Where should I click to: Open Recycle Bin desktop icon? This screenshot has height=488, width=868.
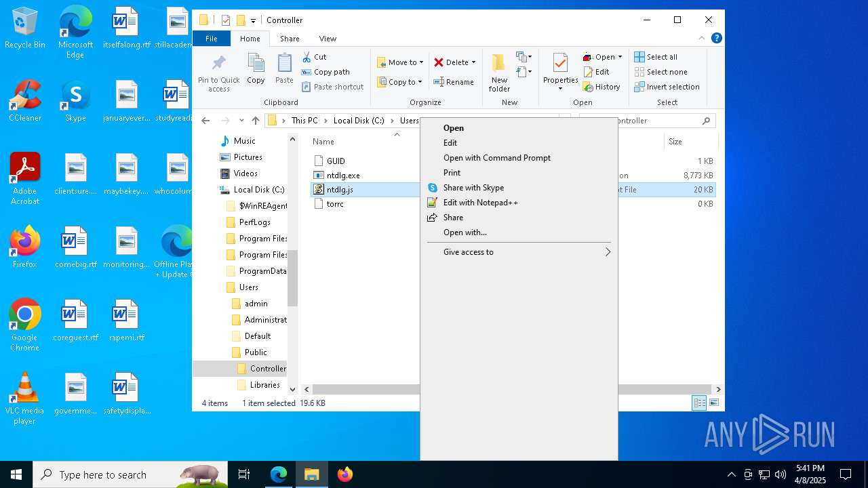(x=25, y=28)
